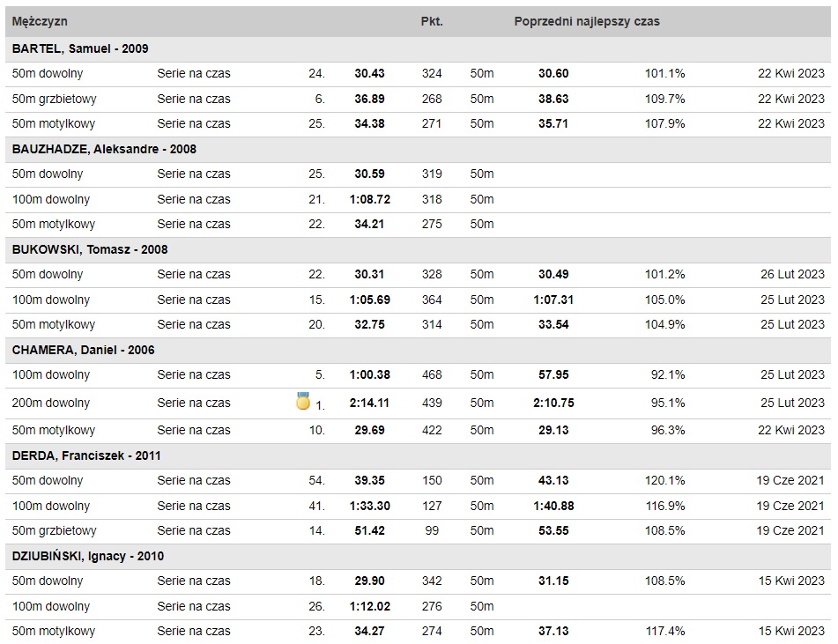Click the gold medal icon for 200m dowolny
The height and width of the screenshot is (644, 838).
click(x=303, y=402)
